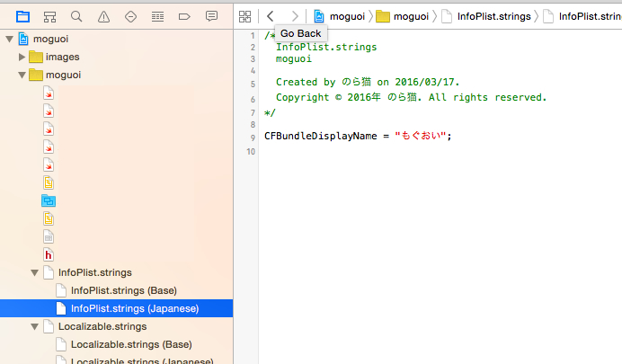Switch to the Debug navigator icon
Screen dimensions: 622x364
tap(157, 16)
